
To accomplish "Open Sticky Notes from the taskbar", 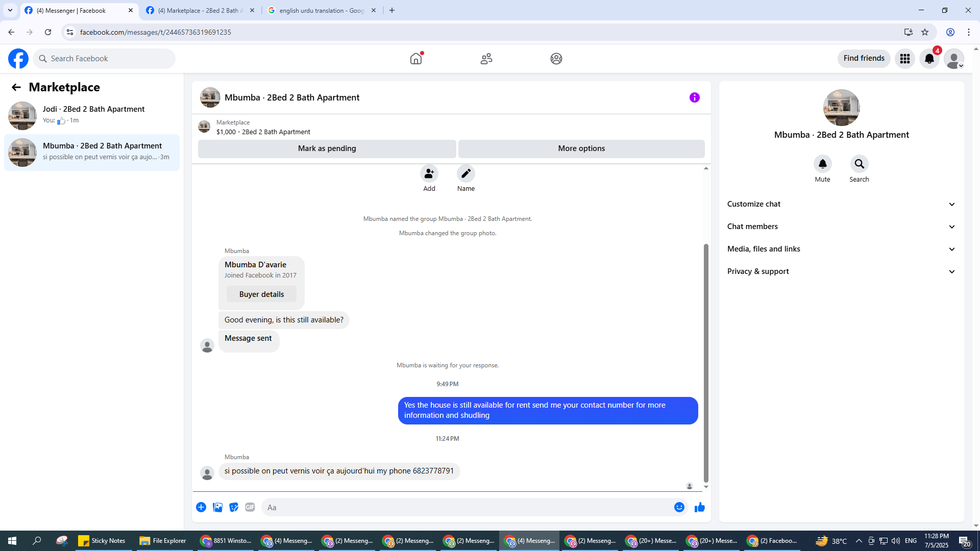I will tap(102, 541).
